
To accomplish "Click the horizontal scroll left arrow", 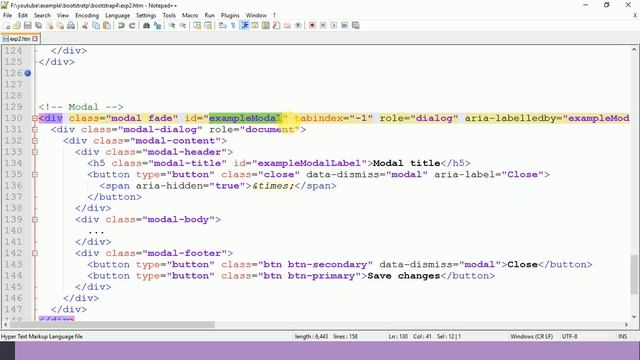I will pyautogui.click(x=6, y=324).
